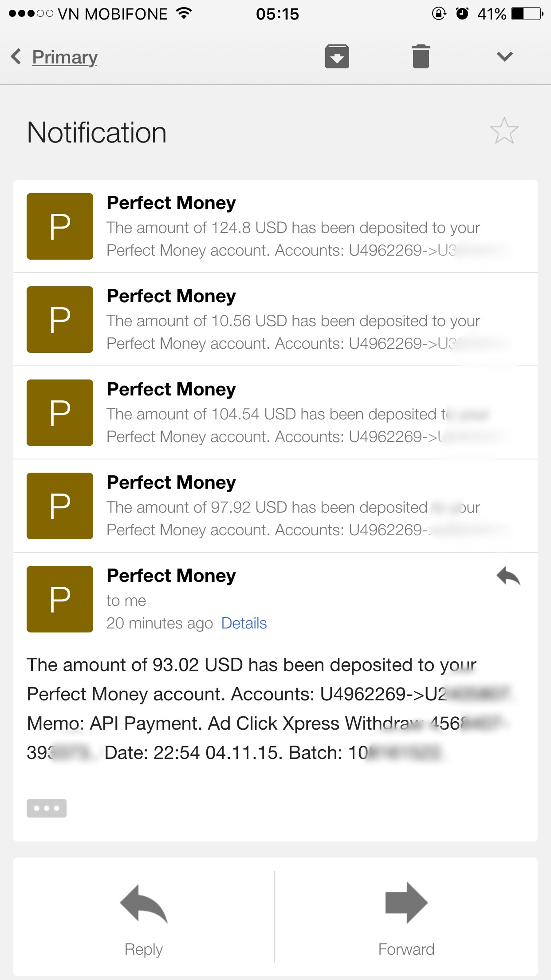Open the more options dropdown chevron
This screenshot has height=980, width=551.
pyautogui.click(x=504, y=57)
